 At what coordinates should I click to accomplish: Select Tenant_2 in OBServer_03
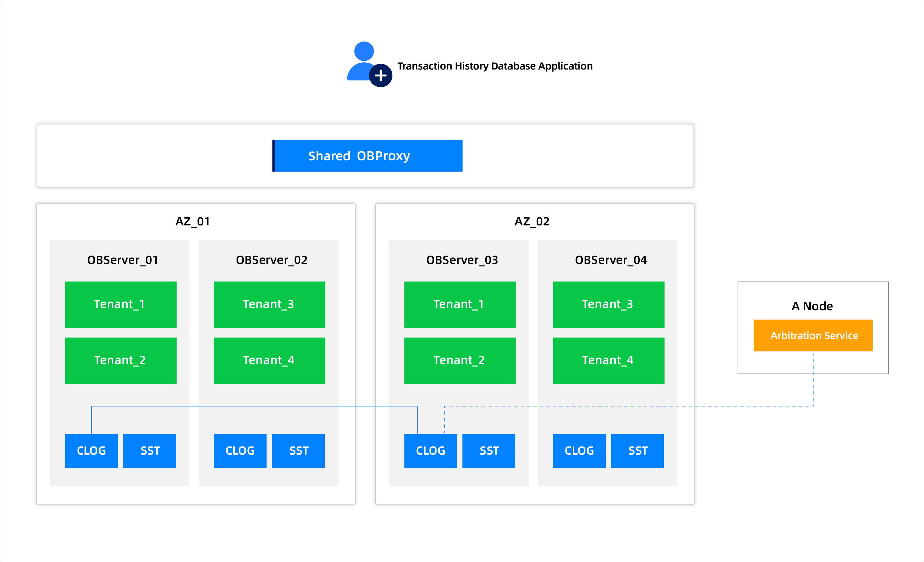460,360
